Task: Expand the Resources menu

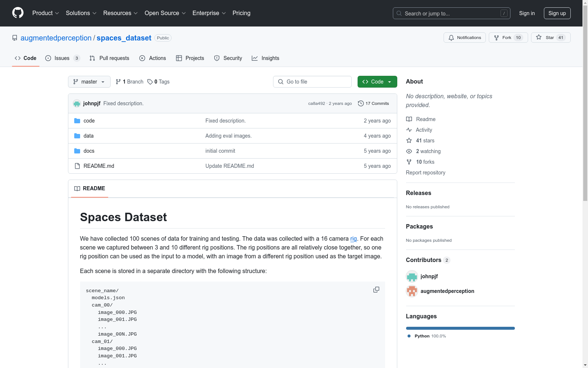Action: click(x=121, y=13)
